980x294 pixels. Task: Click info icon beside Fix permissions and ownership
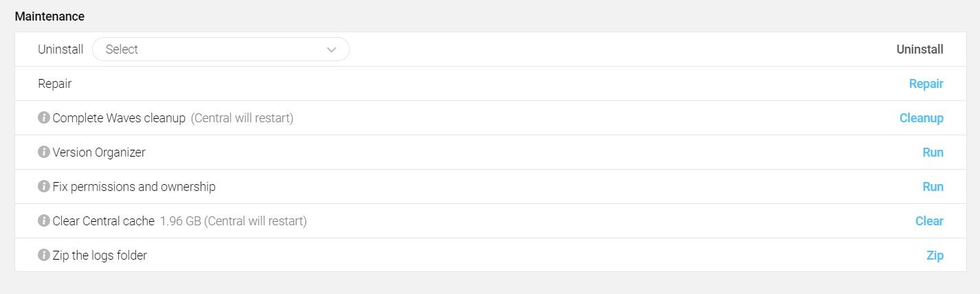44,187
